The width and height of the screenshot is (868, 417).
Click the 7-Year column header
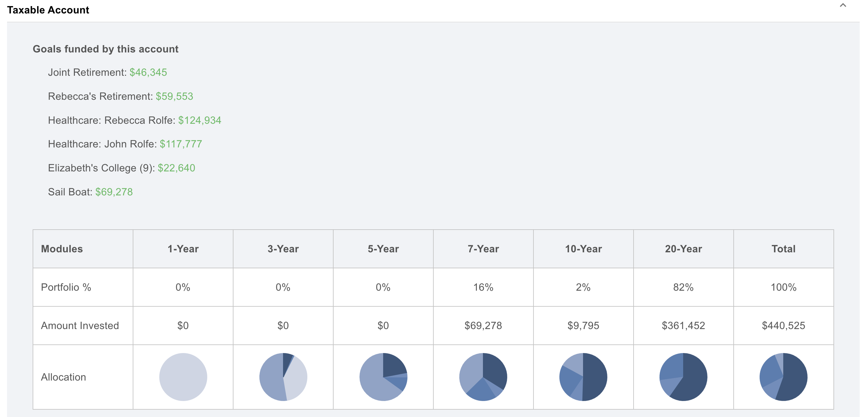(x=483, y=249)
